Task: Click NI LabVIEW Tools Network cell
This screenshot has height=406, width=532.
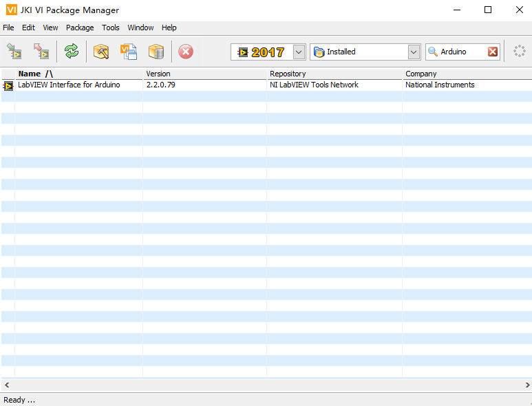Action: (314, 85)
